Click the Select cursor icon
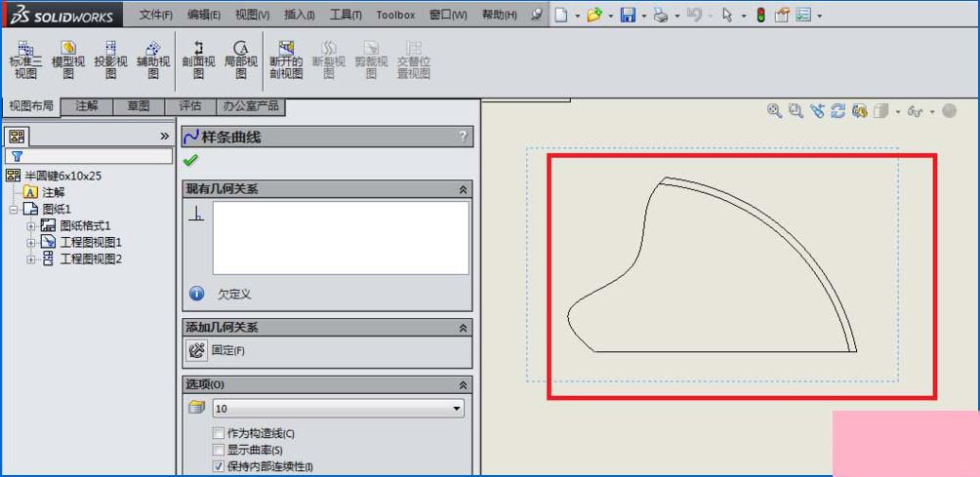980x477 pixels. click(727, 16)
